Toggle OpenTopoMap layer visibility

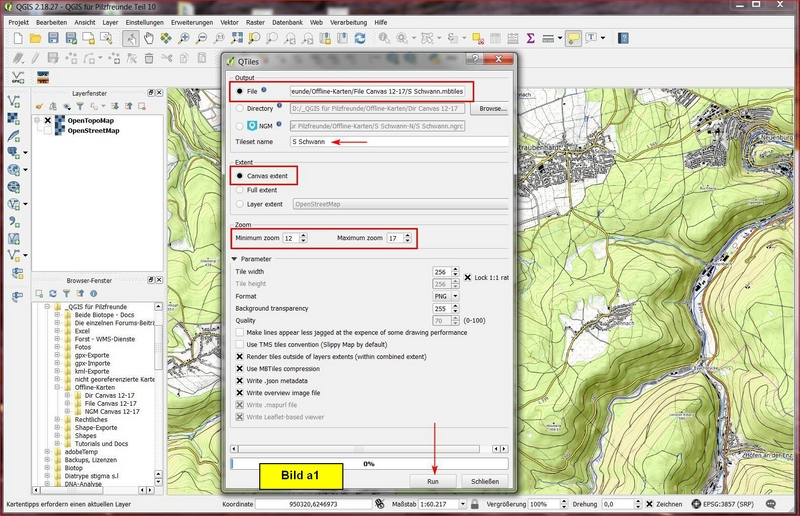pyautogui.click(x=47, y=120)
